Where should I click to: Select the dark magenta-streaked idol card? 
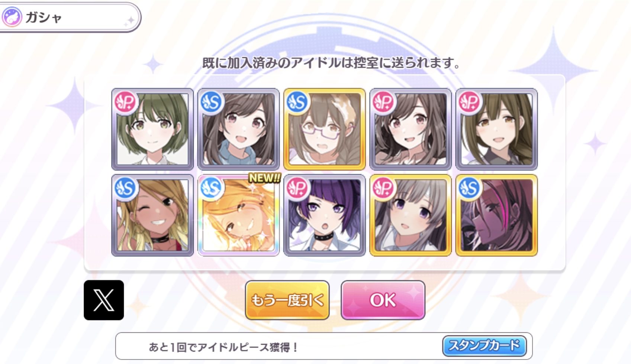click(497, 215)
